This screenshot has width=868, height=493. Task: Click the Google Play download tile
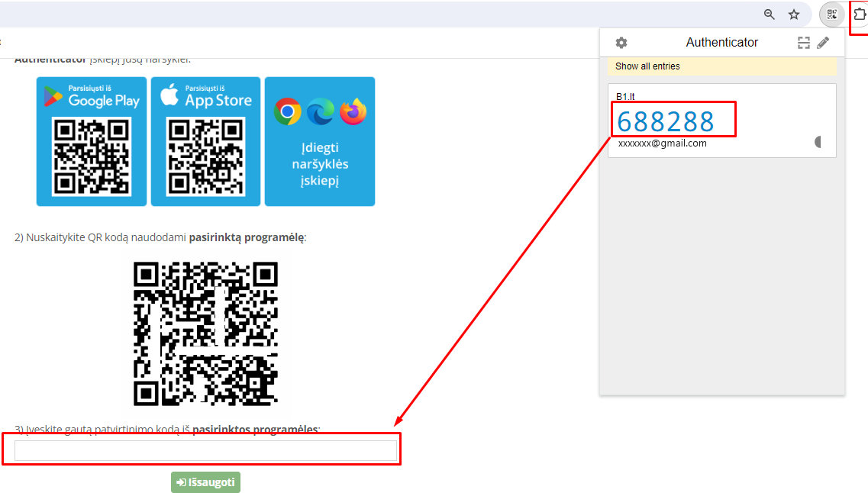[x=92, y=142]
